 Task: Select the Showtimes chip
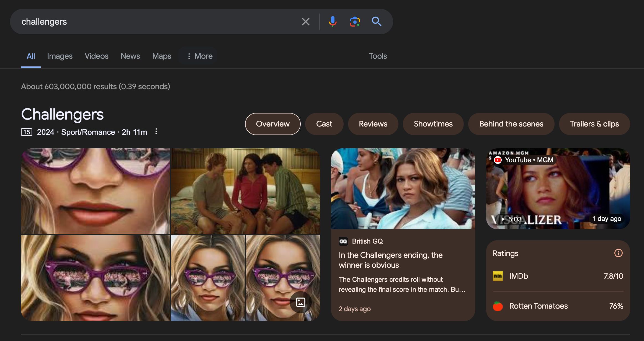[433, 124]
